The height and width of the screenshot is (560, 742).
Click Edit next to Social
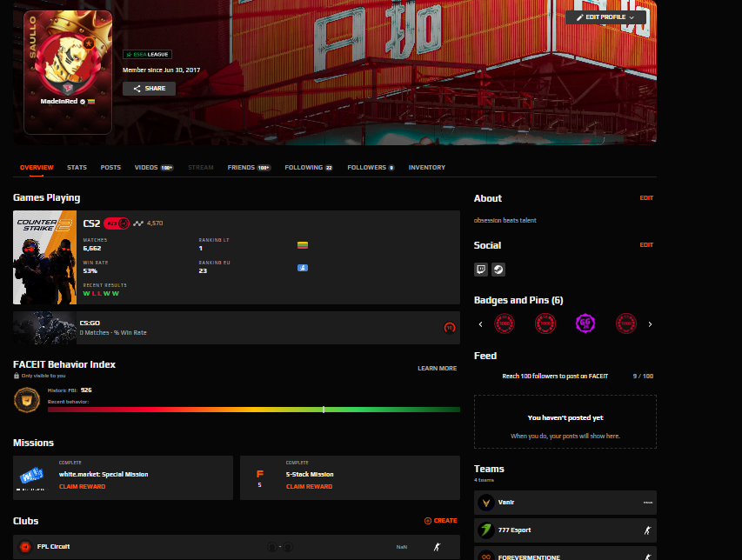[646, 245]
